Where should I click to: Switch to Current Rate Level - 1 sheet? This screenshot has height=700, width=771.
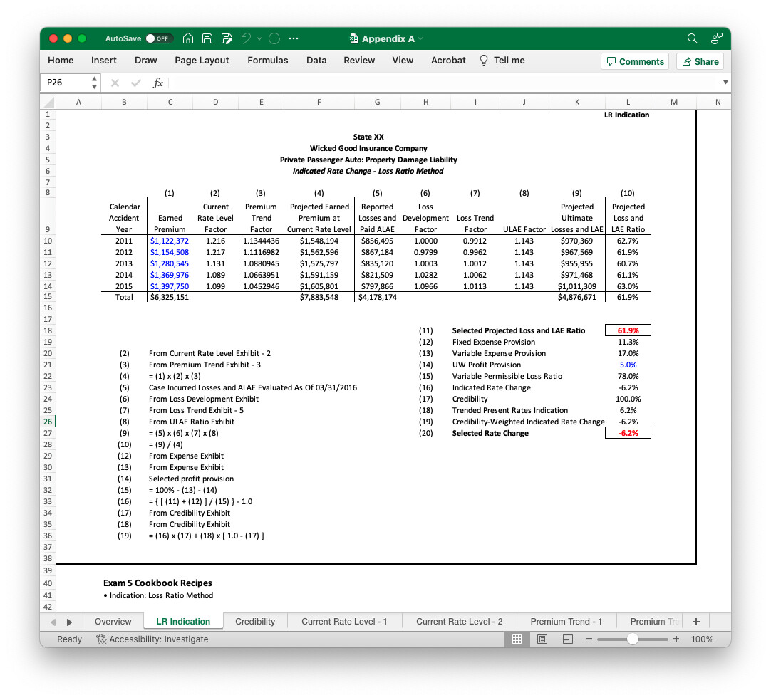click(x=344, y=622)
